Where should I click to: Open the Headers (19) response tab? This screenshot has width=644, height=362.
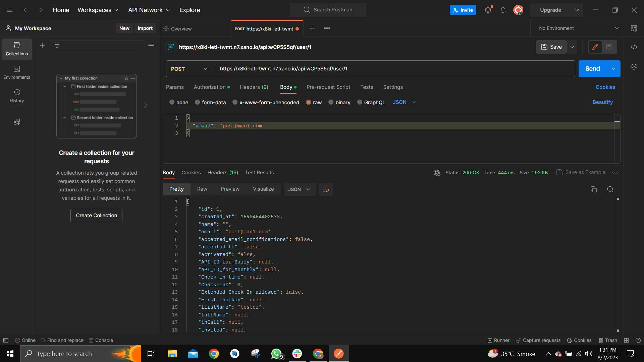pos(222,173)
